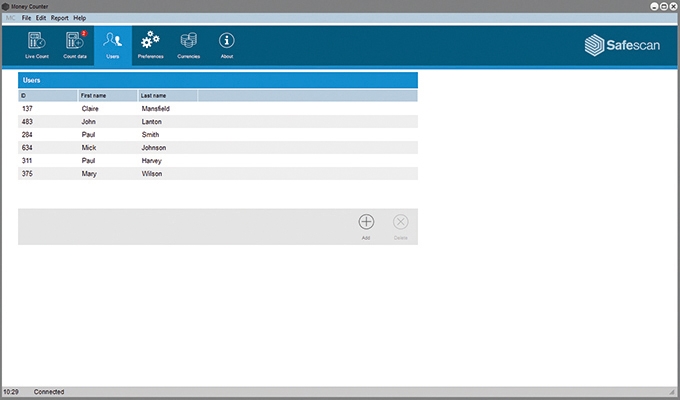This screenshot has width=680, height=400.
Task: Show the About info icon
Action: 227,45
